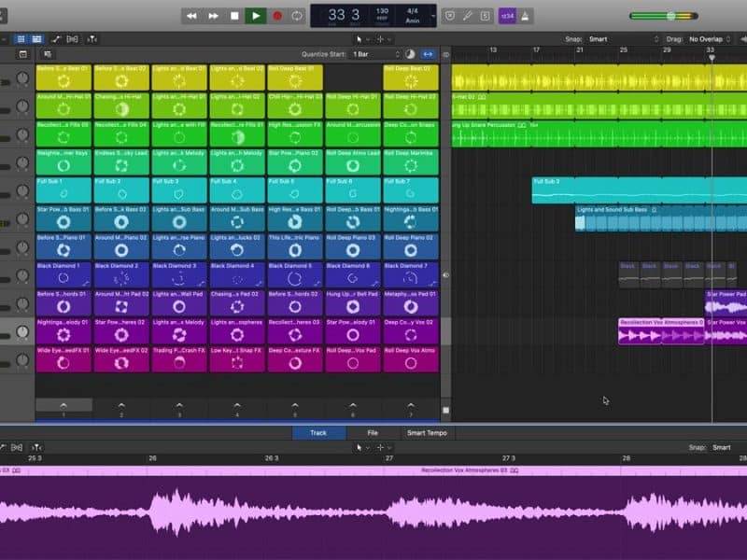Toggle the Solo button in control bar
747x560 pixels.
485,16
